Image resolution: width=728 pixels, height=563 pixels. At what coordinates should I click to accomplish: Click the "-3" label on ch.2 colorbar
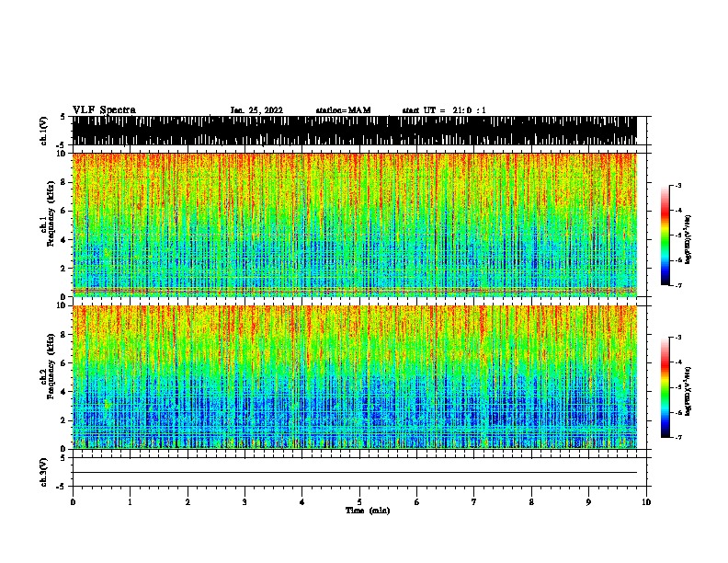pyautogui.click(x=677, y=338)
